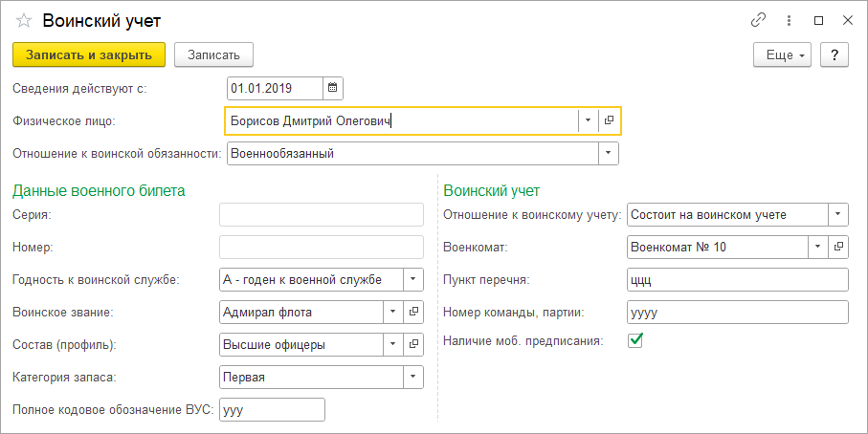Click the copy link icon in title bar

coord(759,20)
